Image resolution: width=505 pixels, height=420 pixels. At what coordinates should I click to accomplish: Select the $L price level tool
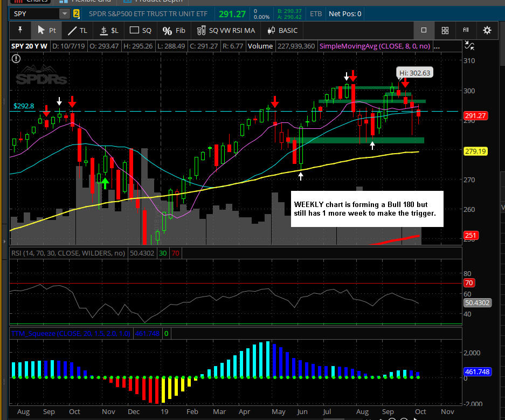(110, 31)
